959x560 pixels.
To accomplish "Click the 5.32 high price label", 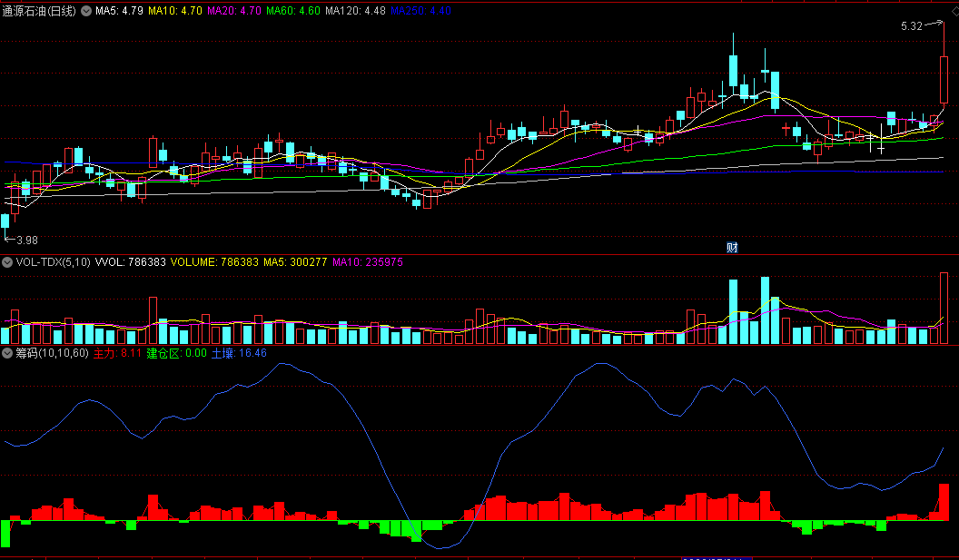I will (x=911, y=26).
